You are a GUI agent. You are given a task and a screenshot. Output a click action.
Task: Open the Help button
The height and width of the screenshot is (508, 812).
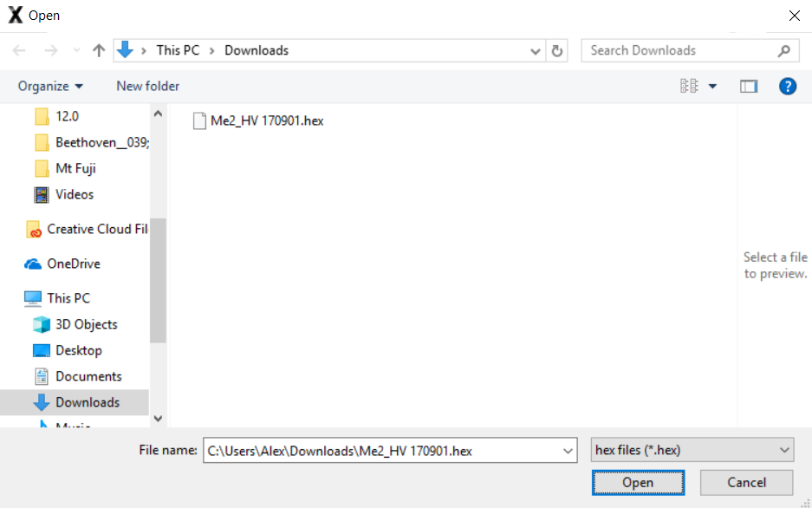click(787, 86)
